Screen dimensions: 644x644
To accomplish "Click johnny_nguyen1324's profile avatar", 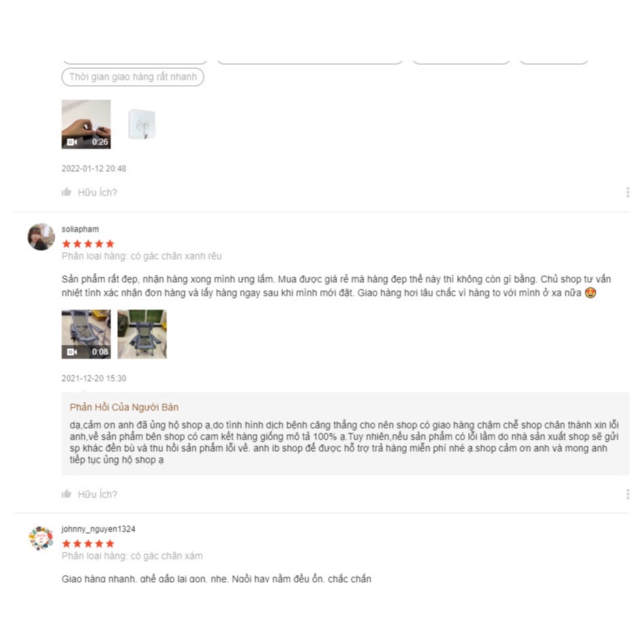I will point(41,538).
